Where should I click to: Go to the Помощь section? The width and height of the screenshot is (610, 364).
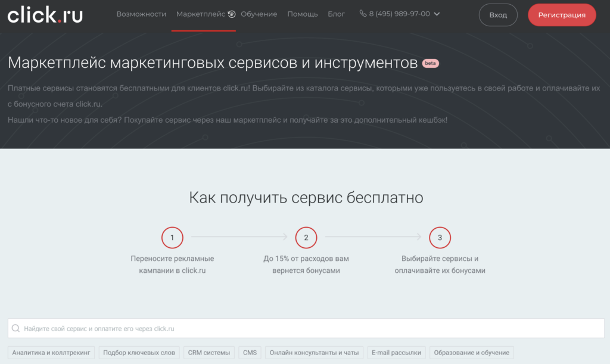(x=302, y=14)
